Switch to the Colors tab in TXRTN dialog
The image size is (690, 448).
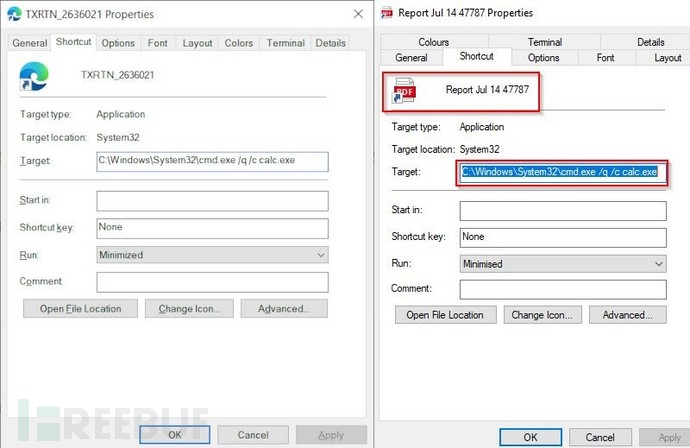click(239, 43)
